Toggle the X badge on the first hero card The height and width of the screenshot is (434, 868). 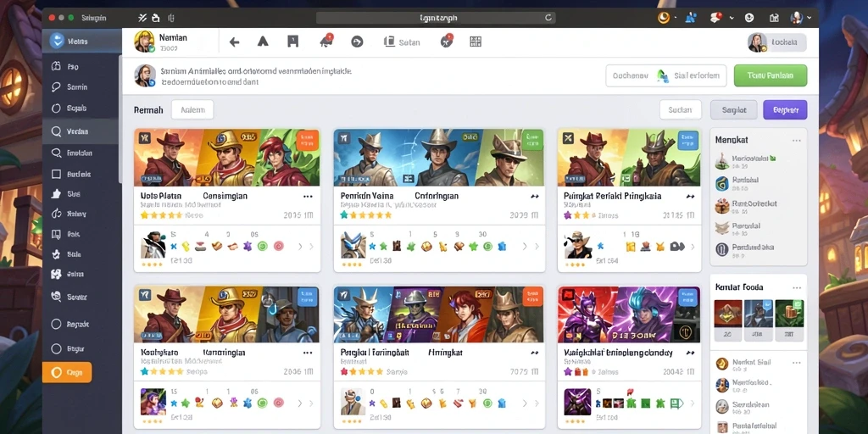[144, 138]
